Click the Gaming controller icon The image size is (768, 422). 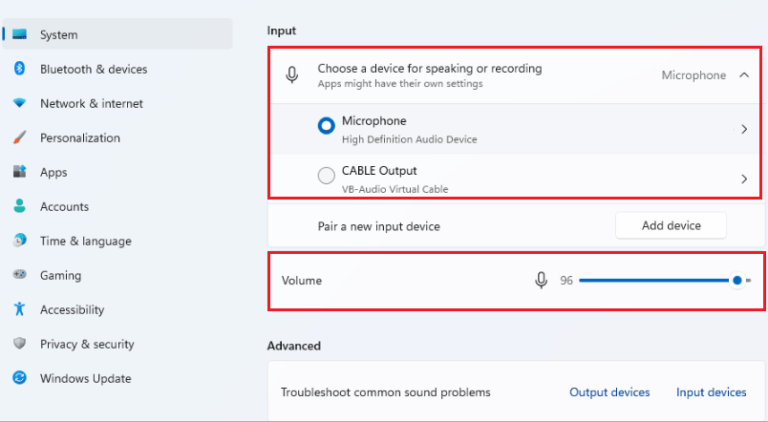(x=19, y=275)
